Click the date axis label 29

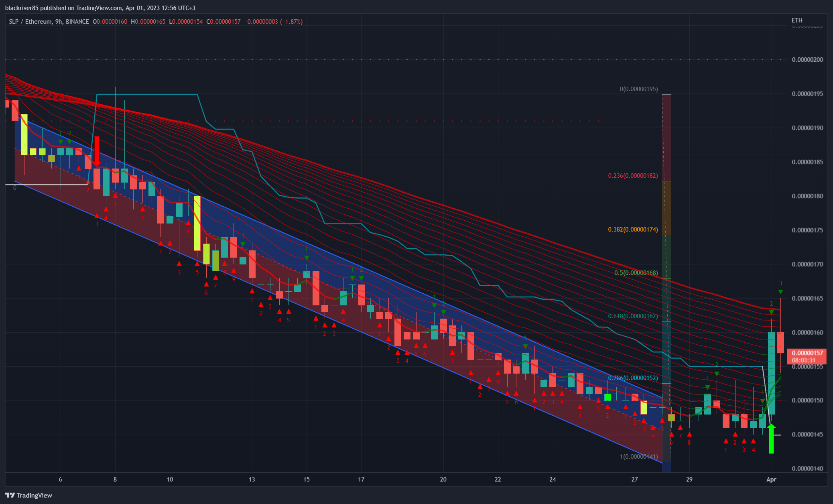tap(689, 480)
